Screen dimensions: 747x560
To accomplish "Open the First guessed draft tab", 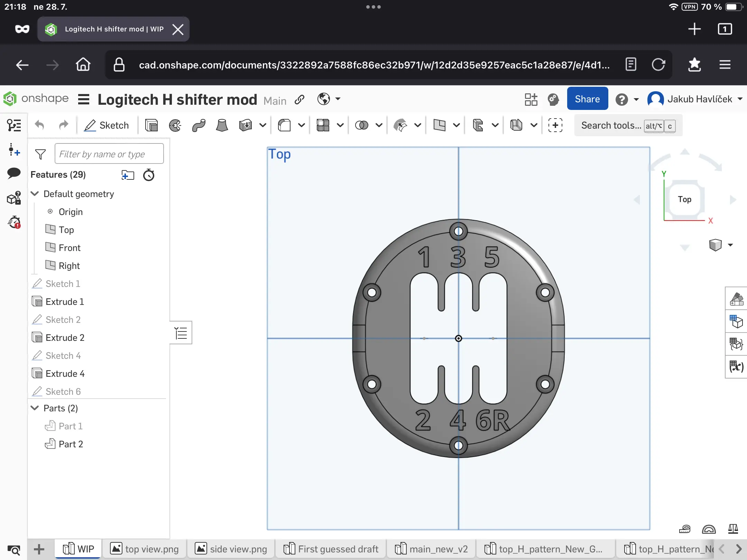I will click(331, 549).
